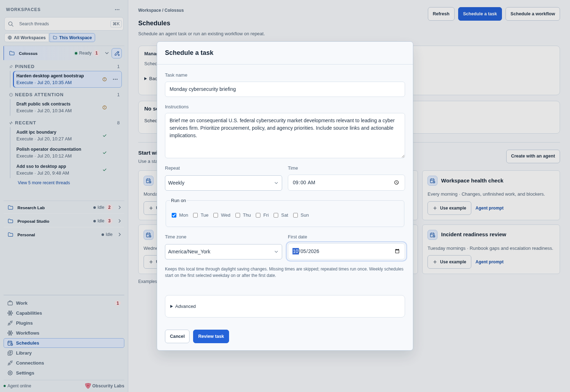570x392 pixels.
Task: Open the calendar picker in First date field
Action: tap(397, 251)
